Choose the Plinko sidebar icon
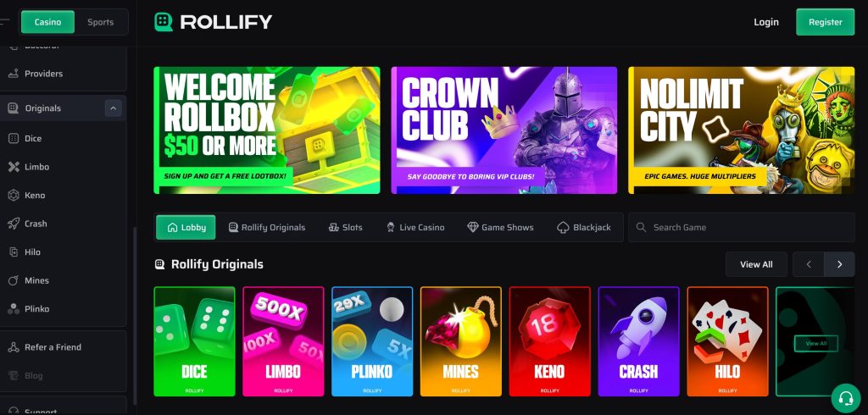868x415 pixels. click(14, 309)
